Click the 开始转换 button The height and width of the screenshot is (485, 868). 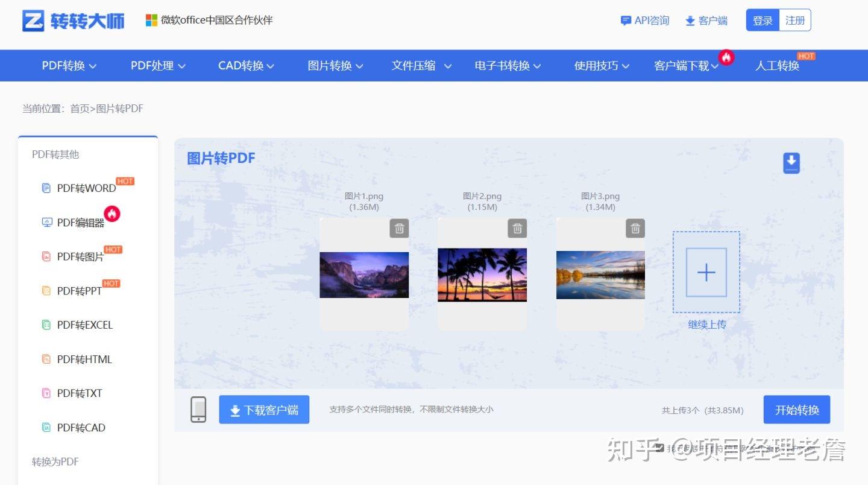797,409
